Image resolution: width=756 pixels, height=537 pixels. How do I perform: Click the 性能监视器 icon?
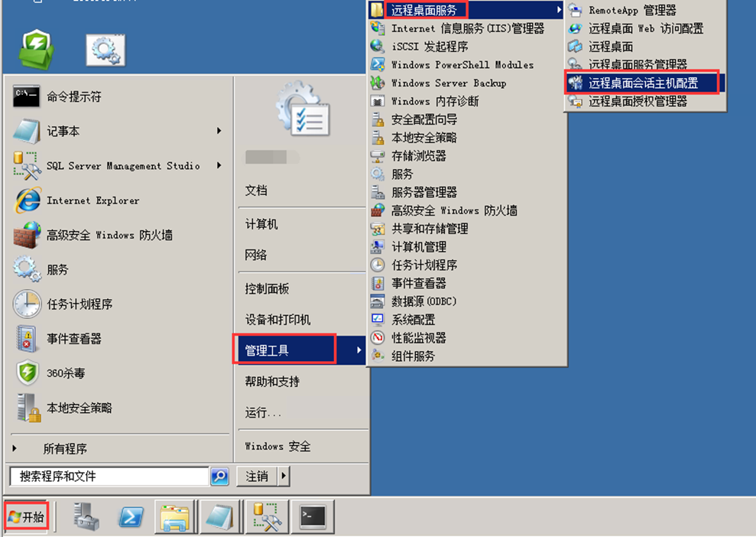point(378,337)
